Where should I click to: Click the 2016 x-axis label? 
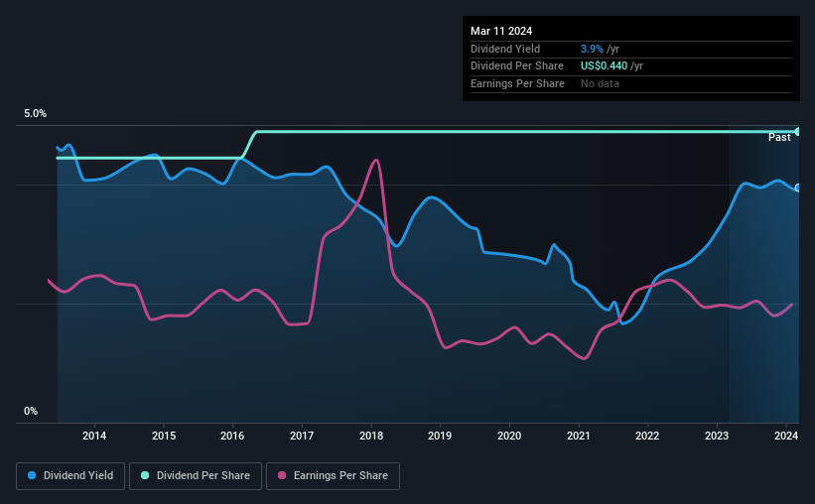click(x=232, y=436)
